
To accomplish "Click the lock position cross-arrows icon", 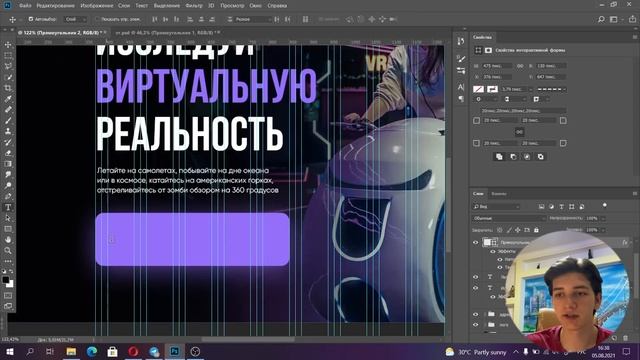I will [x=518, y=230].
